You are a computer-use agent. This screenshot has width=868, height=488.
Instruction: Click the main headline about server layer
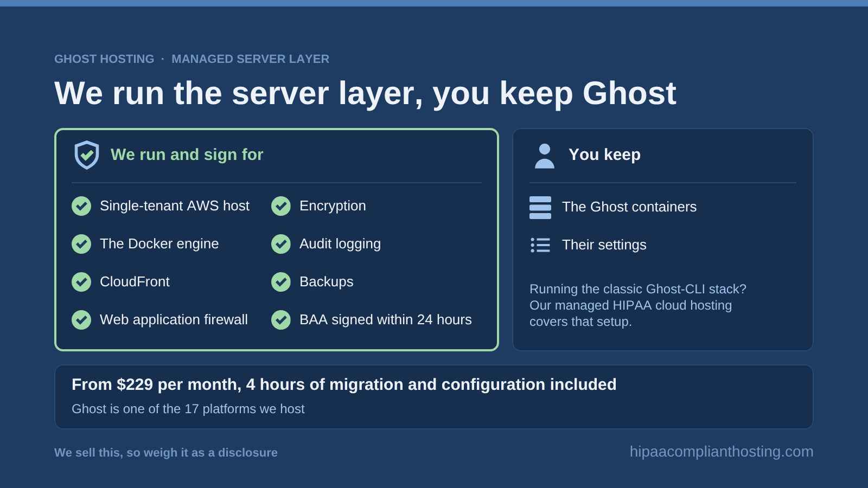pos(365,93)
